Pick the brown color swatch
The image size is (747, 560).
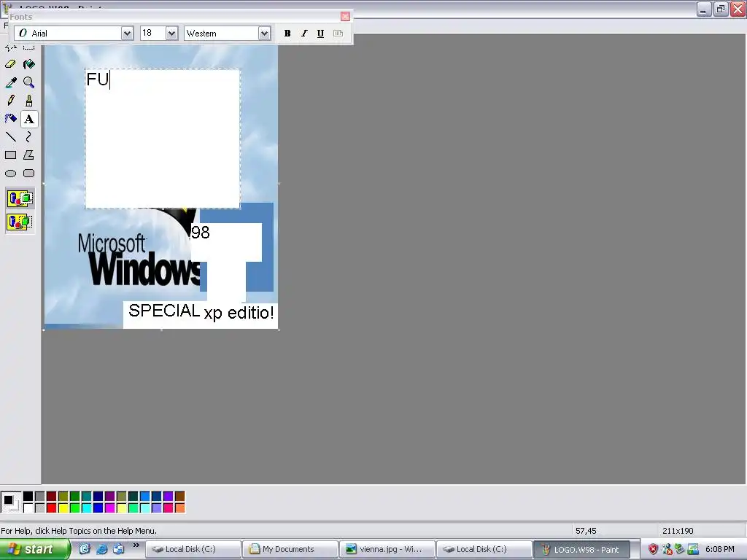click(179, 496)
